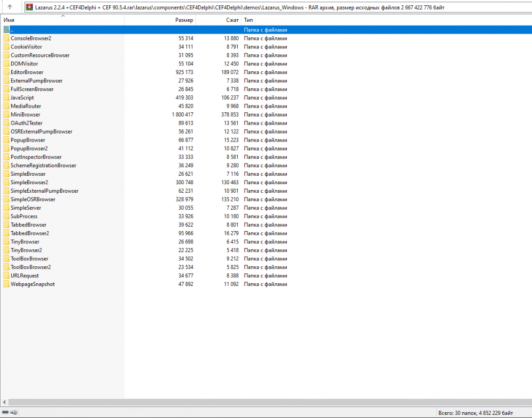Click the MiniBrowser folder icon
Screen dimensions: 532x418
pyautogui.click(x=6, y=115)
